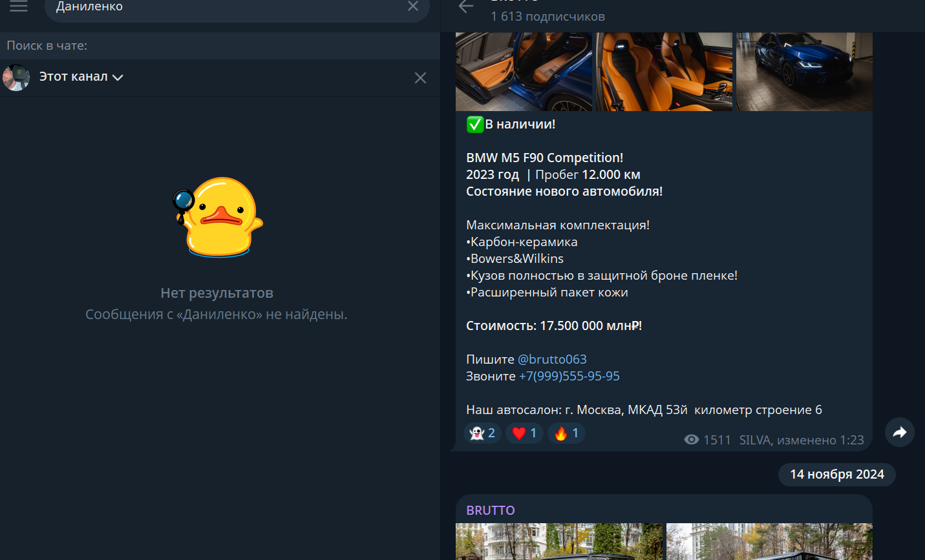Click the '14 ноября 2024' date badge
925x560 pixels.
tap(836, 474)
